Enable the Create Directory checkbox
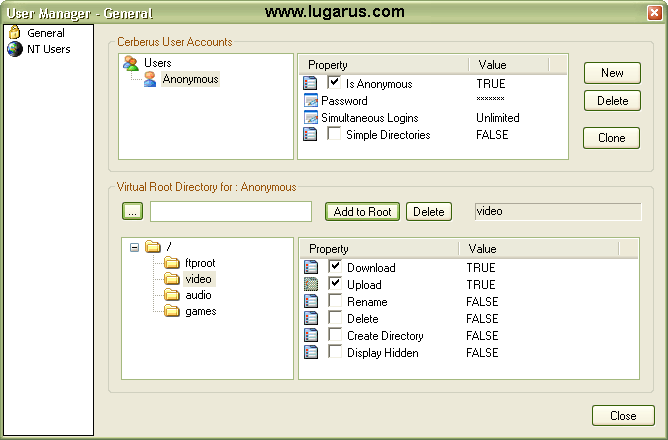Viewport: 668px width, 440px height. pos(335,334)
